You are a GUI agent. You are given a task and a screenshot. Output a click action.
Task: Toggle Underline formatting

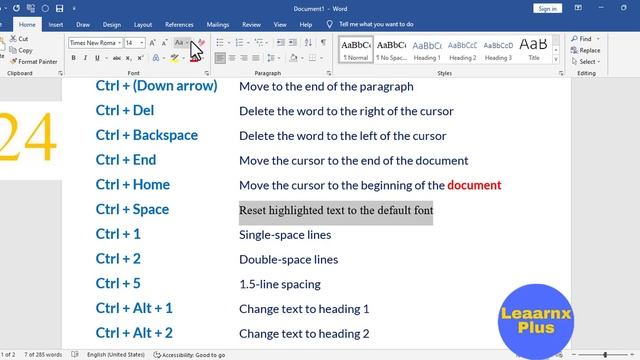click(x=97, y=58)
